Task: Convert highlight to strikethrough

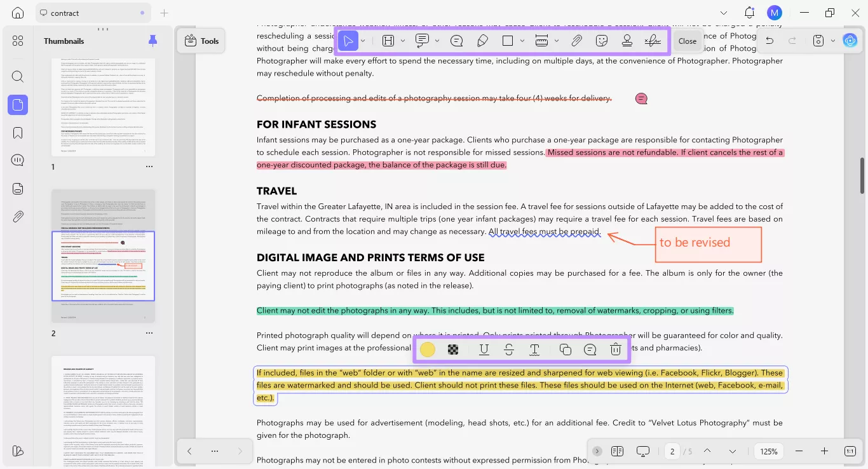Action: pyautogui.click(x=509, y=349)
